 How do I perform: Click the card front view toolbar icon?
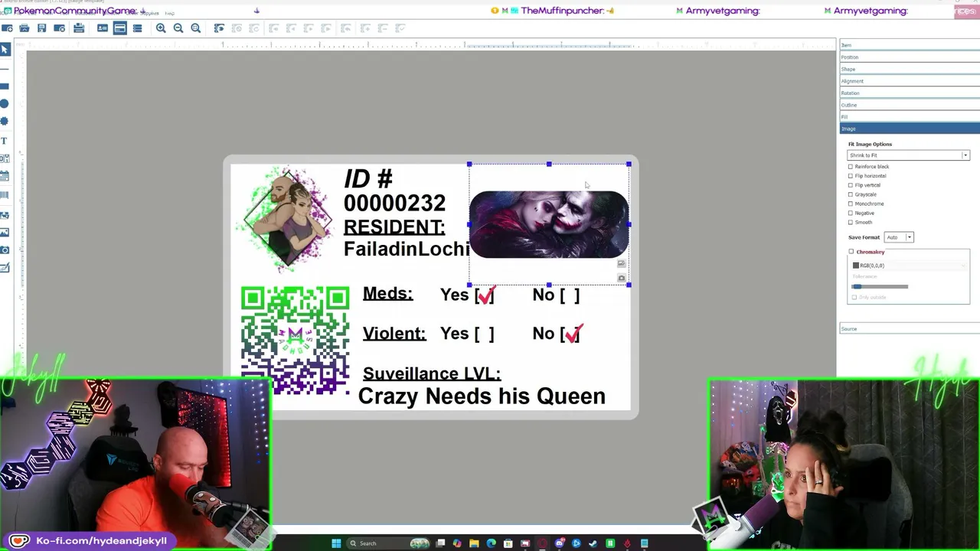103,28
